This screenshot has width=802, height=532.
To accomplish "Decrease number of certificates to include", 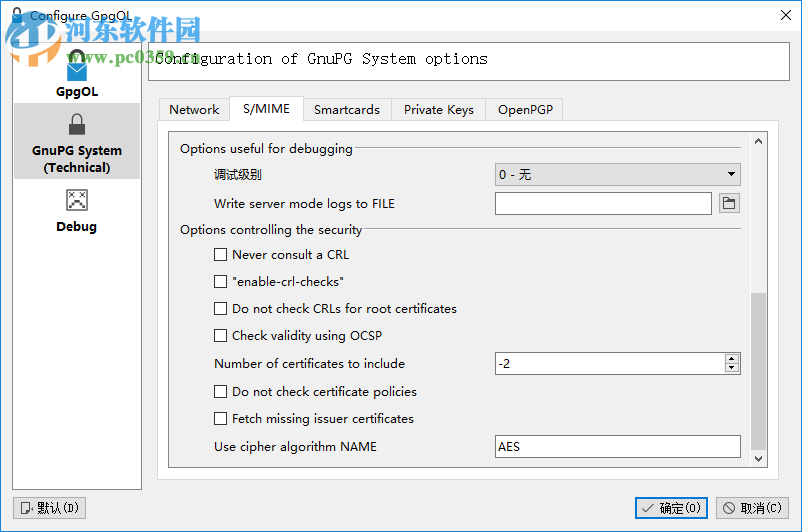I will pos(732,368).
